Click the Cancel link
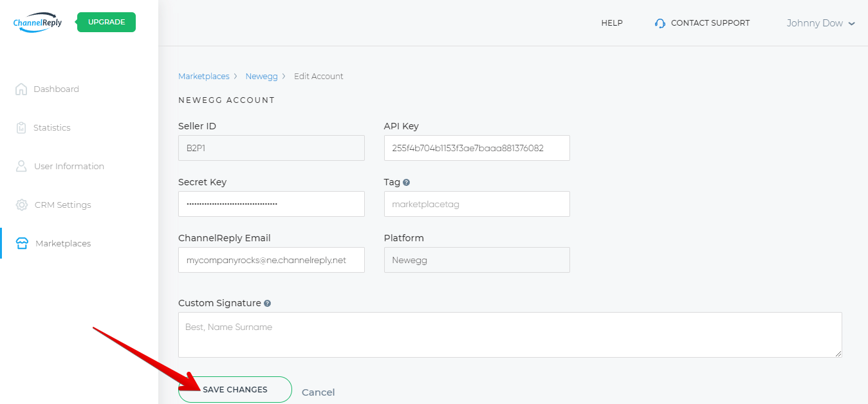 pos(318,392)
